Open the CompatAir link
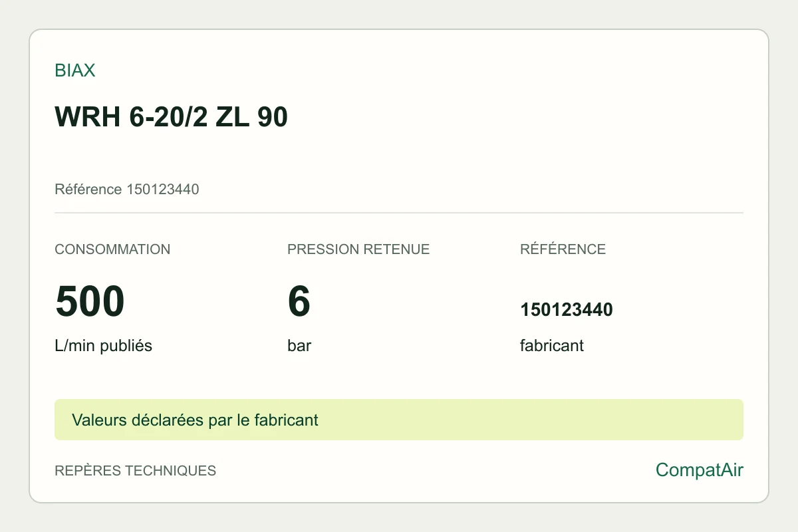 tap(700, 470)
